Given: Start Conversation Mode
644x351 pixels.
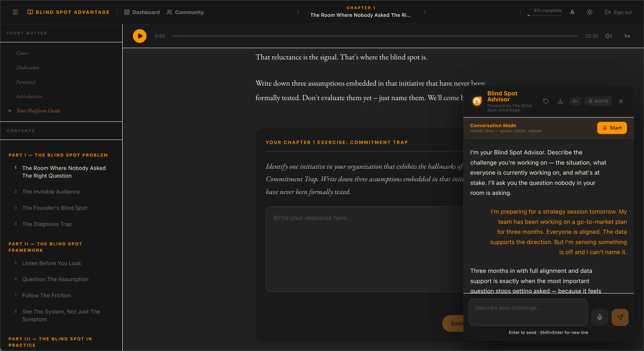Looking at the screenshot, I should (x=612, y=128).
